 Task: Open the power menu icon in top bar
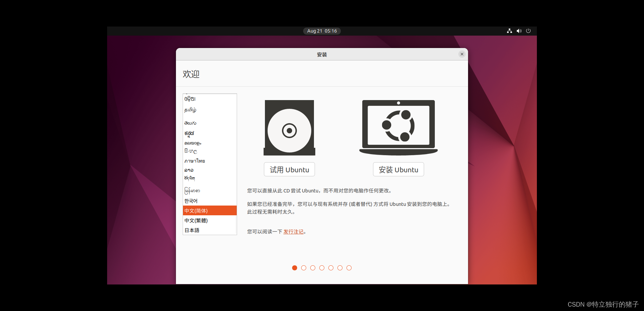528,31
